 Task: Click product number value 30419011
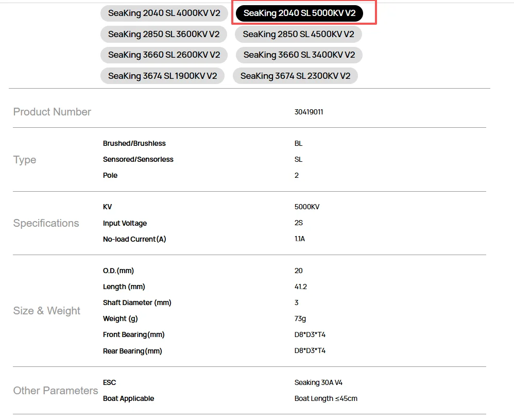point(309,112)
